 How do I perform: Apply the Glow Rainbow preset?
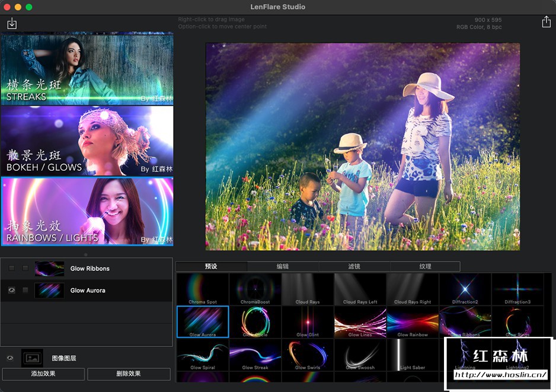(x=413, y=322)
